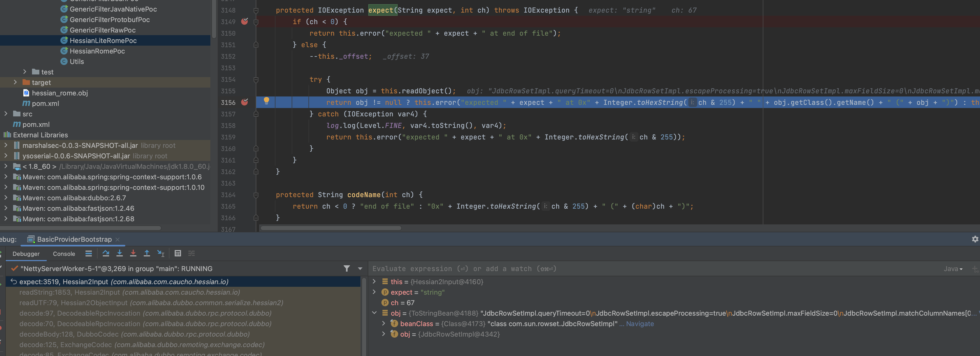Select the readUTF:79 Hessian2ObjectInput frame

click(183, 303)
